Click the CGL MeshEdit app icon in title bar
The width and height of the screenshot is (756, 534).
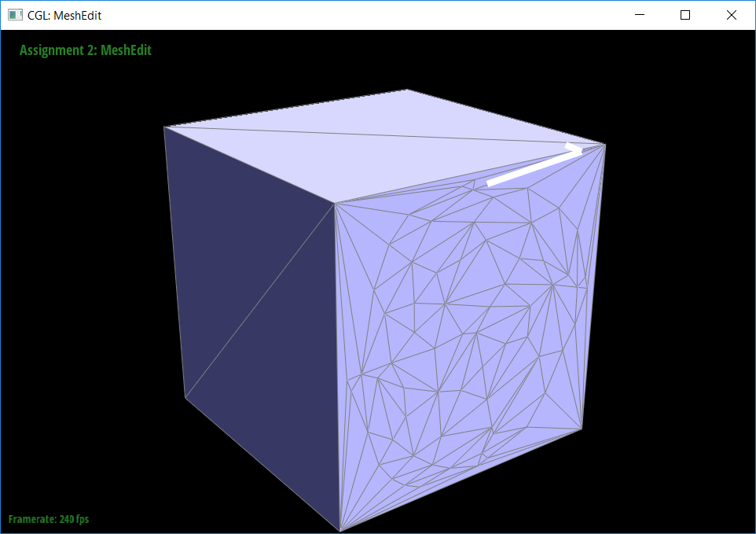15,15
